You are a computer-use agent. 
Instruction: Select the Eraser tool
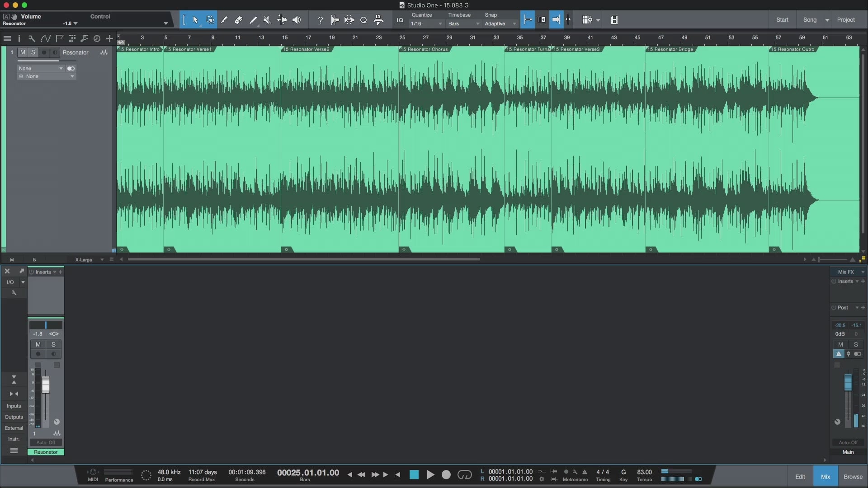[x=239, y=20]
